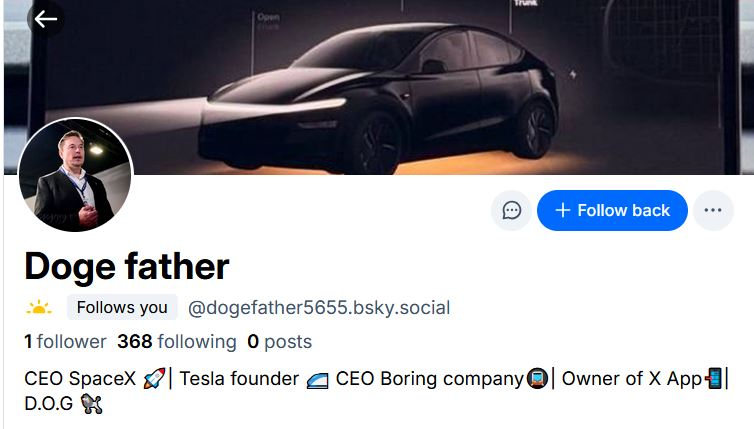The width and height of the screenshot is (754, 429).
Task: Open the profile avatar picture
Action: (75, 175)
